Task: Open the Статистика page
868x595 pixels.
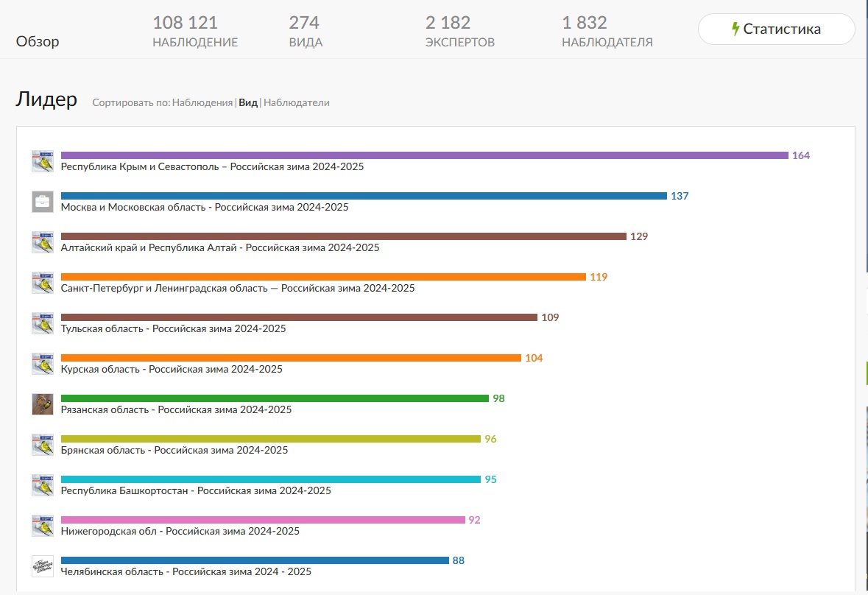Action: coord(776,29)
